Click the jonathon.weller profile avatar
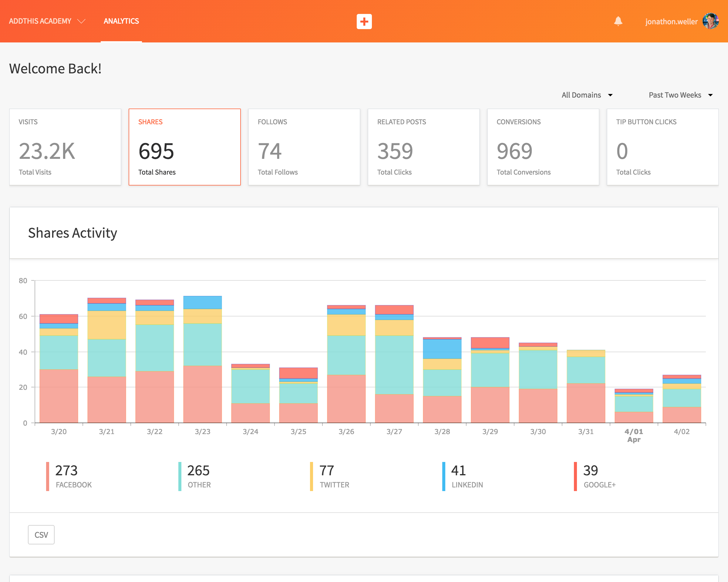Image resolution: width=728 pixels, height=582 pixels. pos(710,21)
